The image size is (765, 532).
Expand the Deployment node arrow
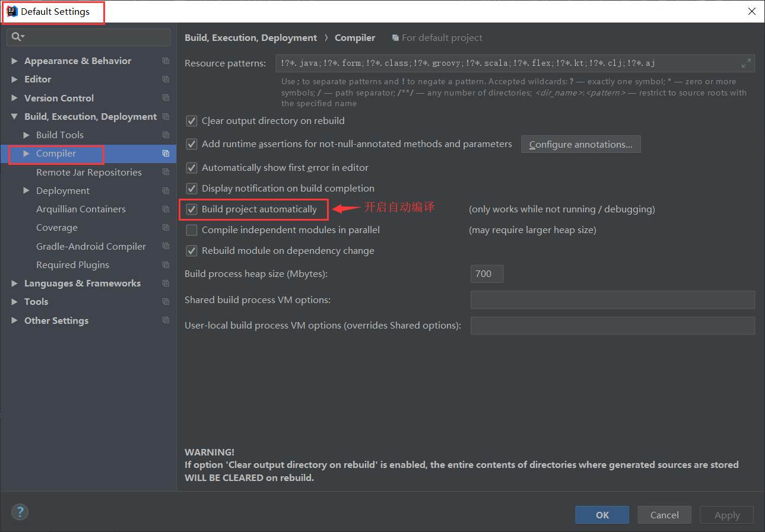click(x=27, y=191)
